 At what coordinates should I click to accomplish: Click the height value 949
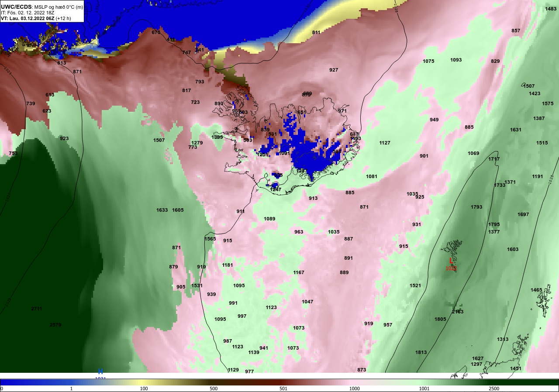[434, 120]
